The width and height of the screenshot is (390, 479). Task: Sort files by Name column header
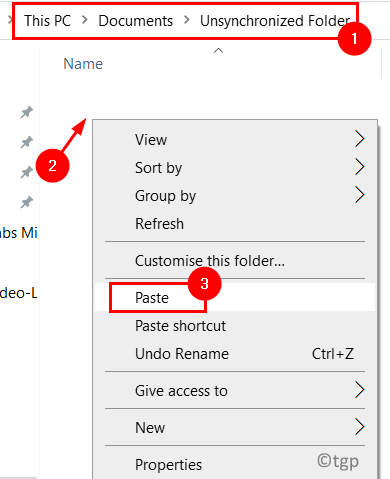click(x=83, y=64)
